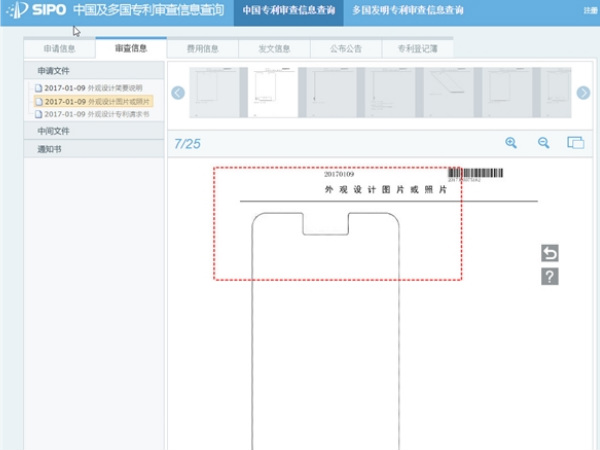The height and width of the screenshot is (450, 600).
Task: Click the 20170109 date on document
Action: (339, 174)
